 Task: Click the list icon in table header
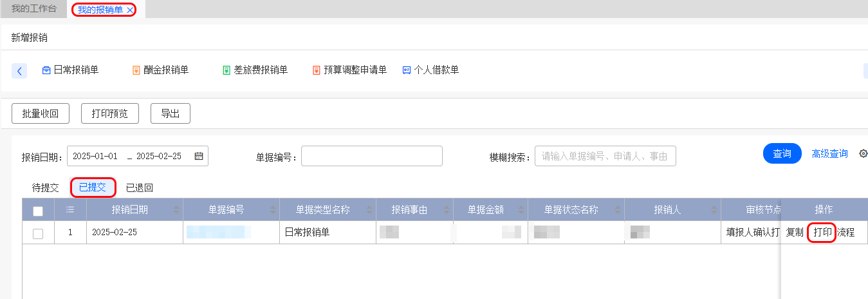(70, 209)
